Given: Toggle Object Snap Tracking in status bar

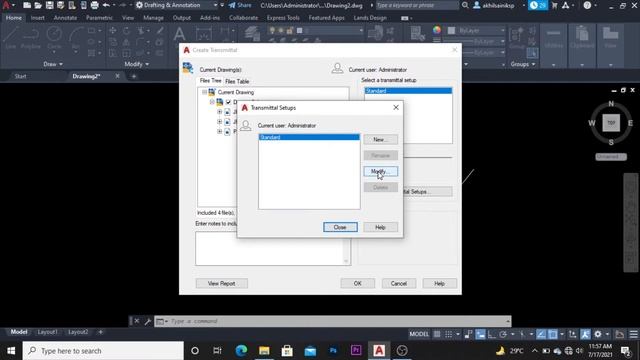Looking at the screenshot, I should [541, 334].
